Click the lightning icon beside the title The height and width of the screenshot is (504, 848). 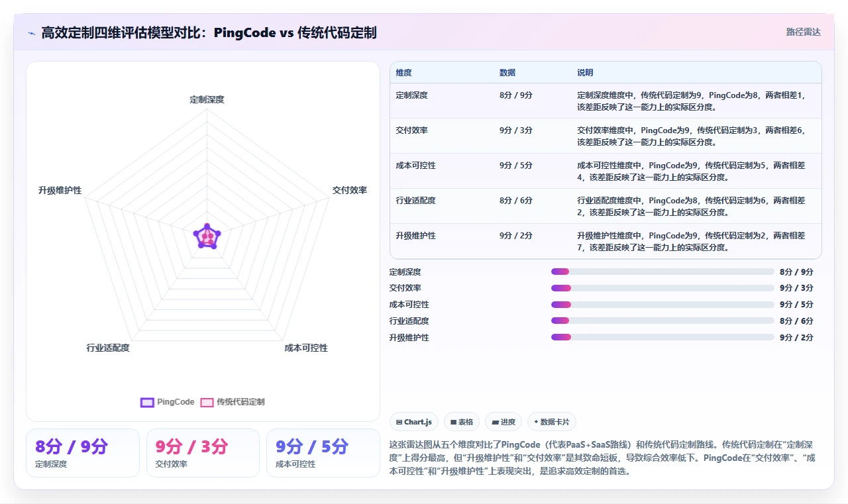pos(32,32)
